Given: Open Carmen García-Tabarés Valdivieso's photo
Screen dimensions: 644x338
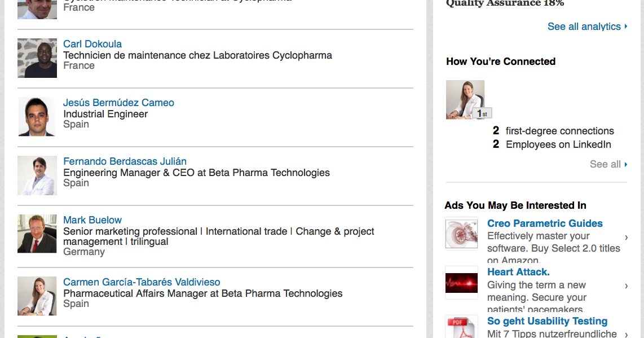Looking at the screenshot, I should pyautogui.click(x=37, y=296).
